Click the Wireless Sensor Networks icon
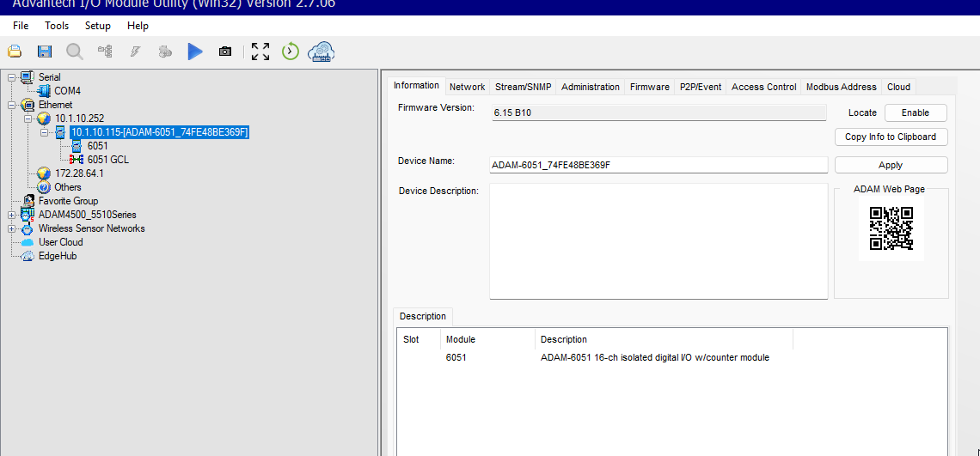 pyautogui.click(x=28, y=228)
